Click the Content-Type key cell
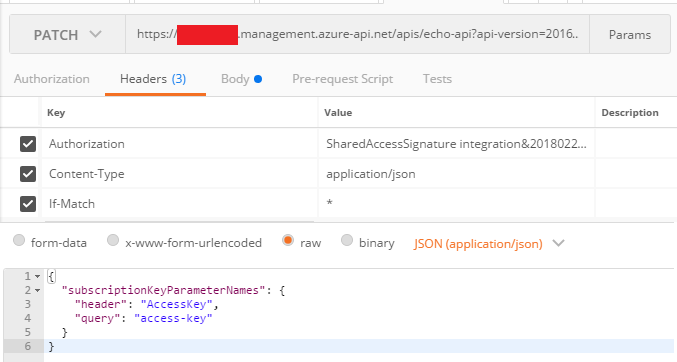Image resolution: width=677 pixels, height=362 pixels. coord(180,174)
